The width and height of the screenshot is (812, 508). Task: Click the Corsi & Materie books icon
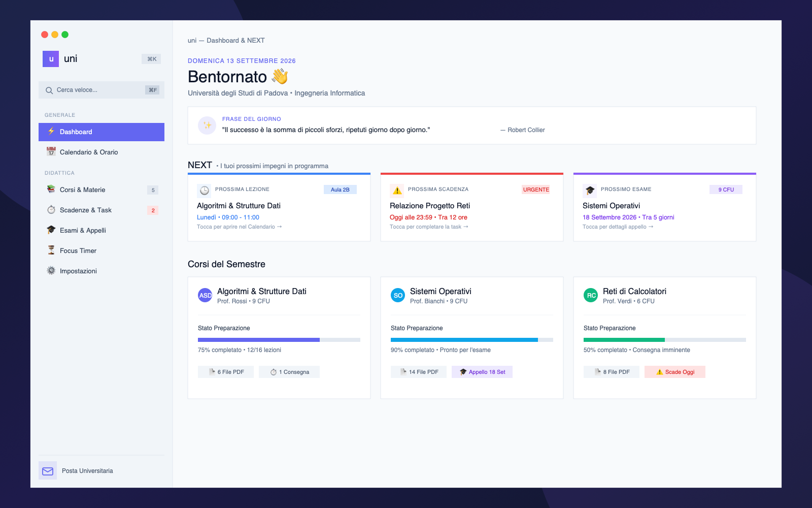click(51, 189)
